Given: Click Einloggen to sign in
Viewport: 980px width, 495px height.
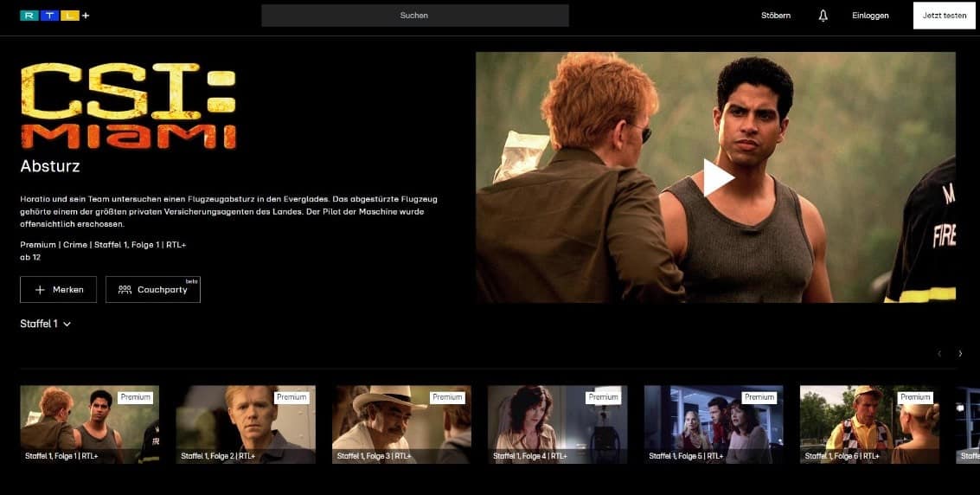Looking at the screenshot, I should tap(870, 16).
